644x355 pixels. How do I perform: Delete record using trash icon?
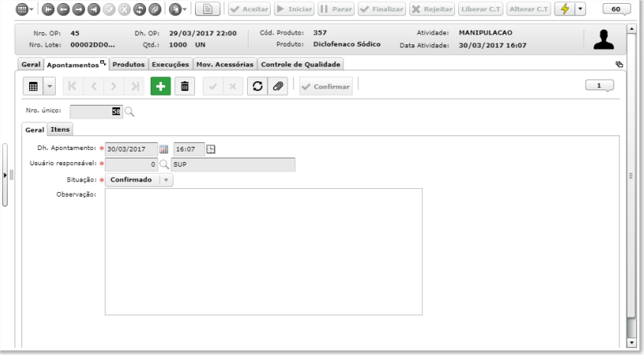pyautogui.click(x=185, y=86)
